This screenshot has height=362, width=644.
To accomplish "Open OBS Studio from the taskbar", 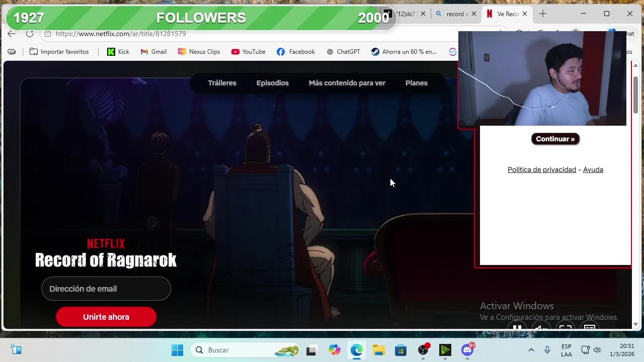I will coord(424,350).
